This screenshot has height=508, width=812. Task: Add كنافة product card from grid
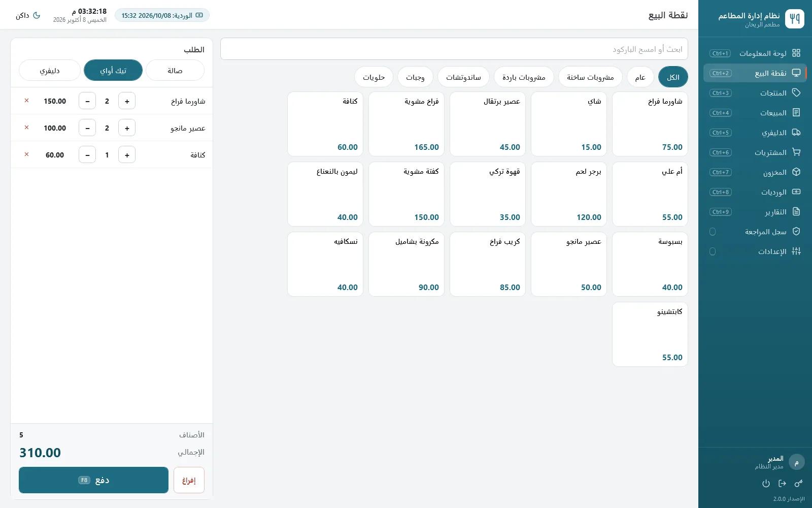[x=325, y=124]
